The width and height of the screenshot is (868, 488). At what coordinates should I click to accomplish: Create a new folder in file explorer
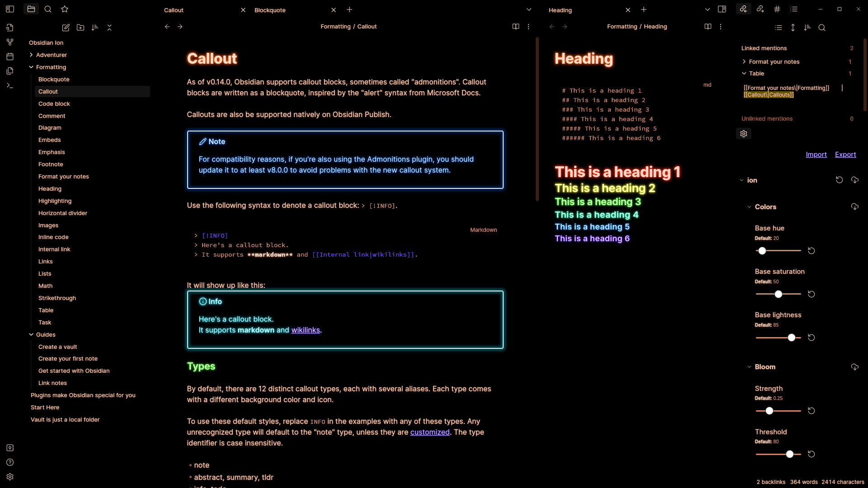[x=80, y=28]
